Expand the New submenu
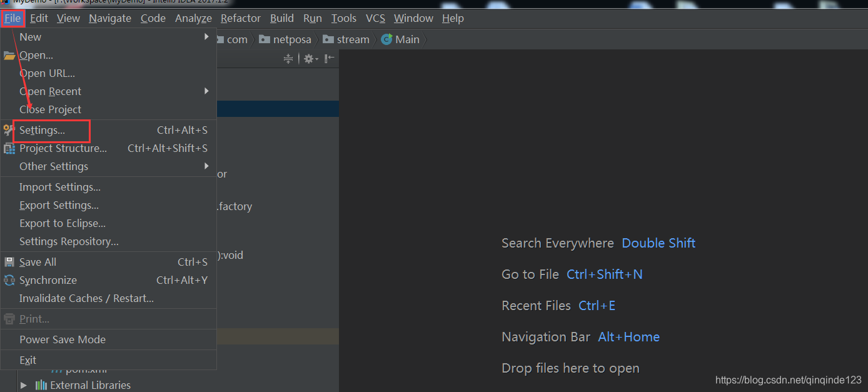 [108, 37]
